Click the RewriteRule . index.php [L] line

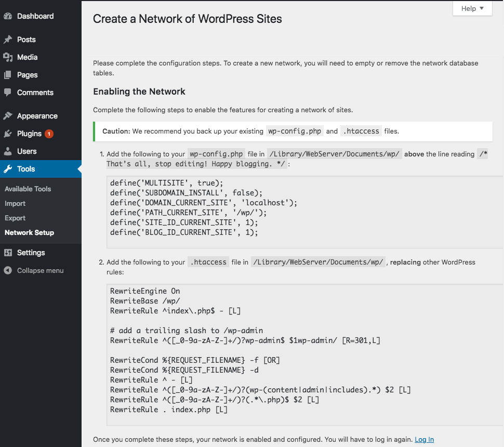(169, 410)
